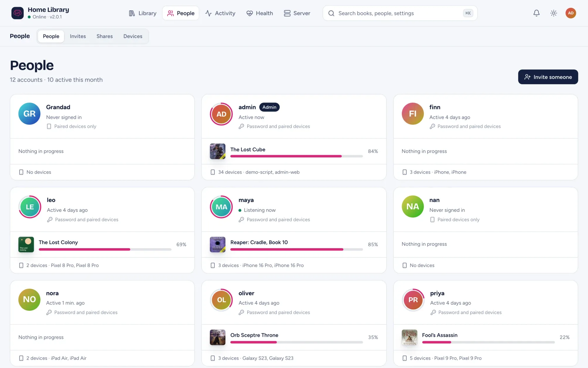Open the notifications bell
The width and height of the screenshot is (588, 368).
tap(537, 13)
